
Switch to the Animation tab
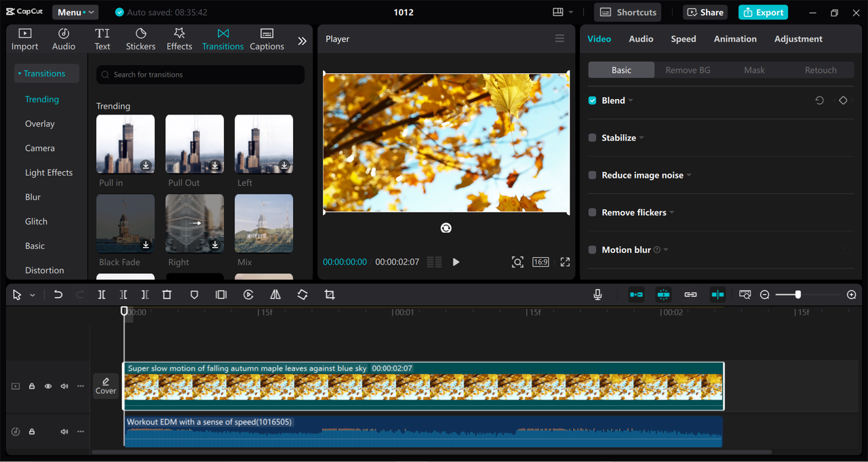(735, 39)
